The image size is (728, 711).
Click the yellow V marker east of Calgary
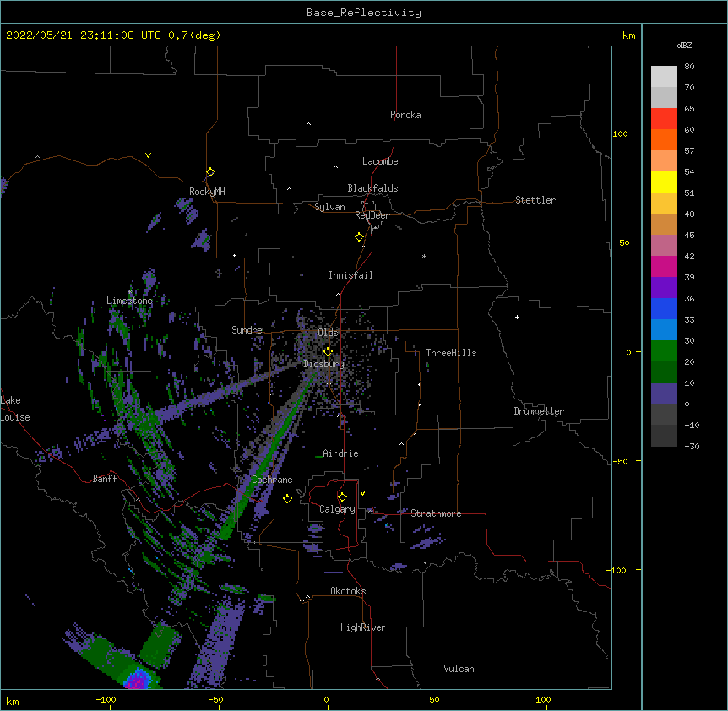(362, 493)
